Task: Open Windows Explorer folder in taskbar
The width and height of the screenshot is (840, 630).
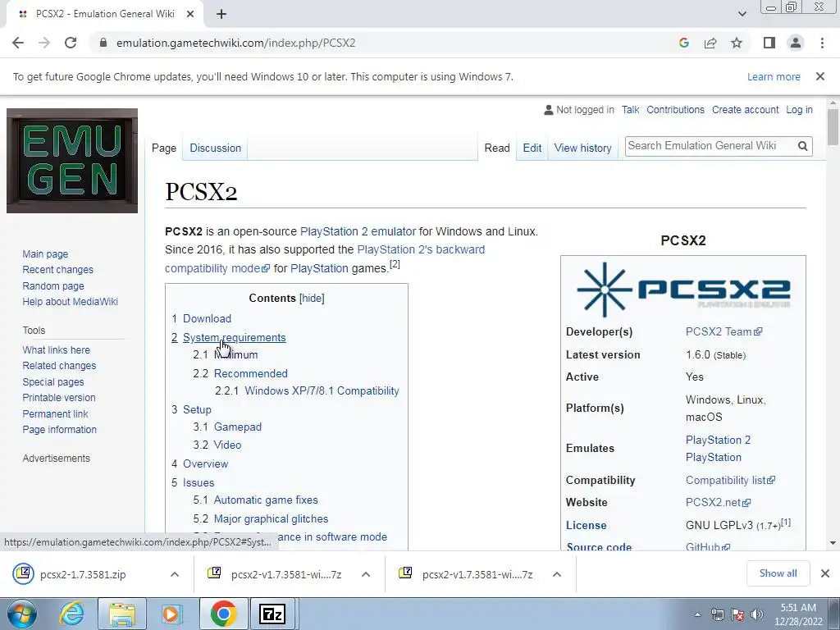Action: (122, 614)
